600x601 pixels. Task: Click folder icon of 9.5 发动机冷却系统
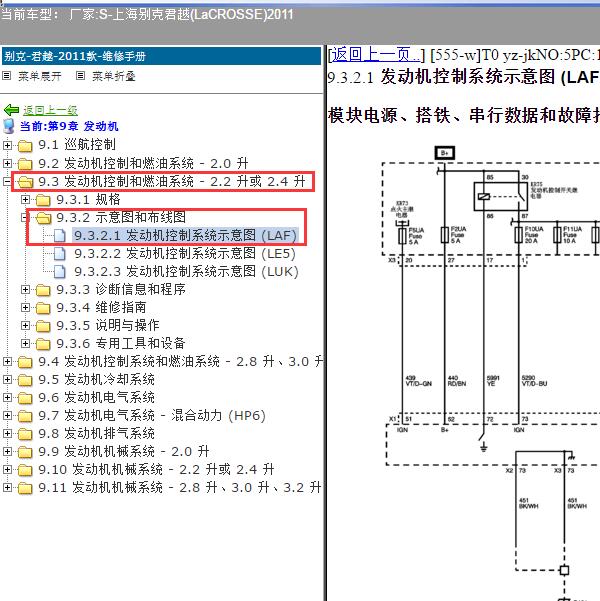click(x=25, y=380)
